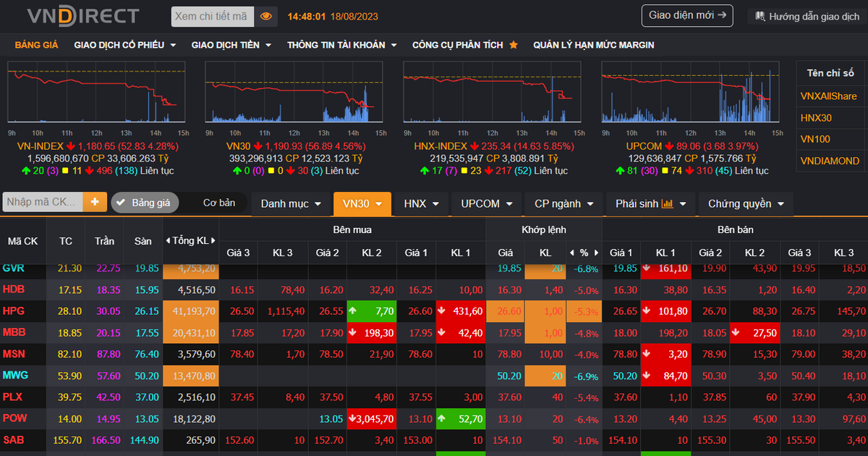
Task: Click the Giao diện mới button
Action: click(x=686, y=15)
